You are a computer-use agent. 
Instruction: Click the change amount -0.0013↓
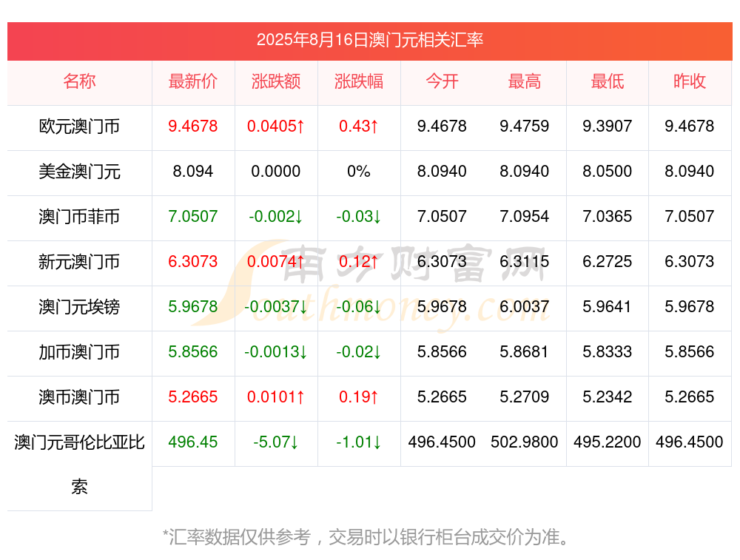click(276, 352)
